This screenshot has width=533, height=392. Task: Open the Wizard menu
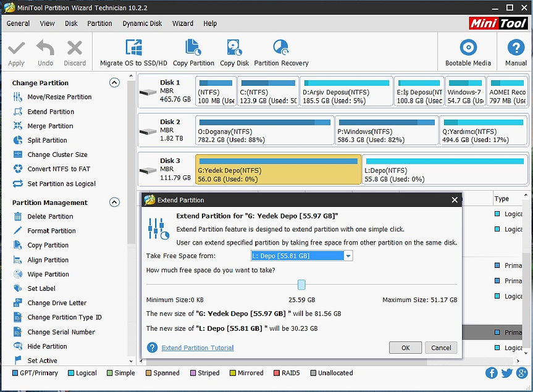click(x=183, y=23)
